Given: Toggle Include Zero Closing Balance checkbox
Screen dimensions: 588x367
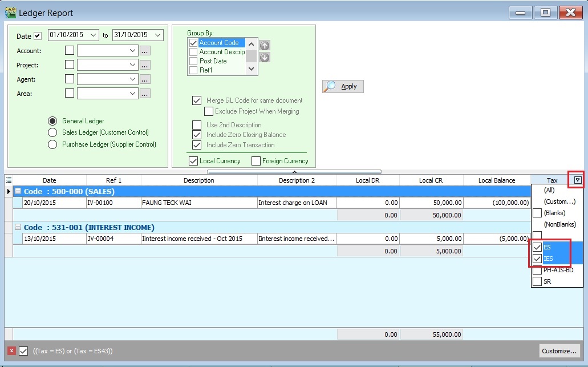Looking at the screenshot, I should [197, 135].
